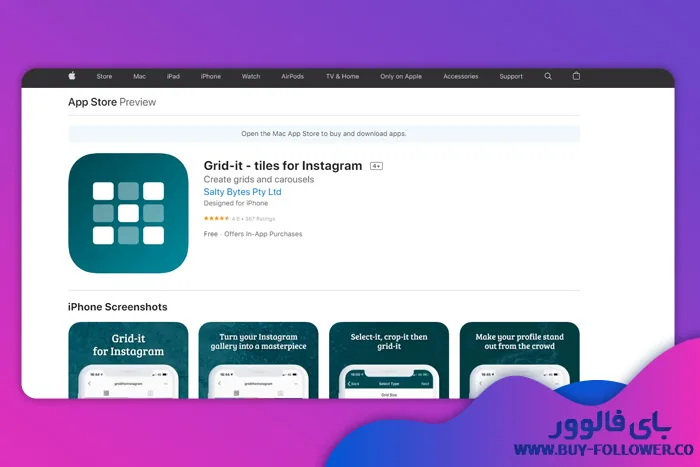Click the 4+ age rating badge

376,166
